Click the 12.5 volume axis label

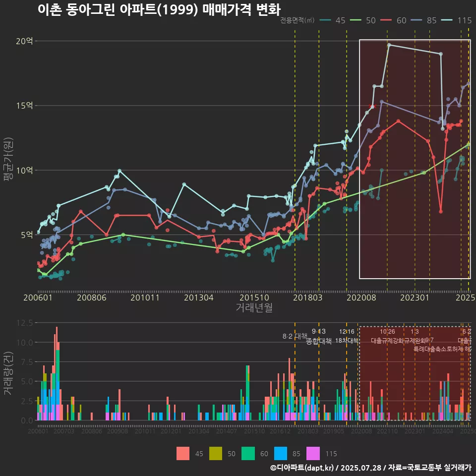tap(25, 323)
